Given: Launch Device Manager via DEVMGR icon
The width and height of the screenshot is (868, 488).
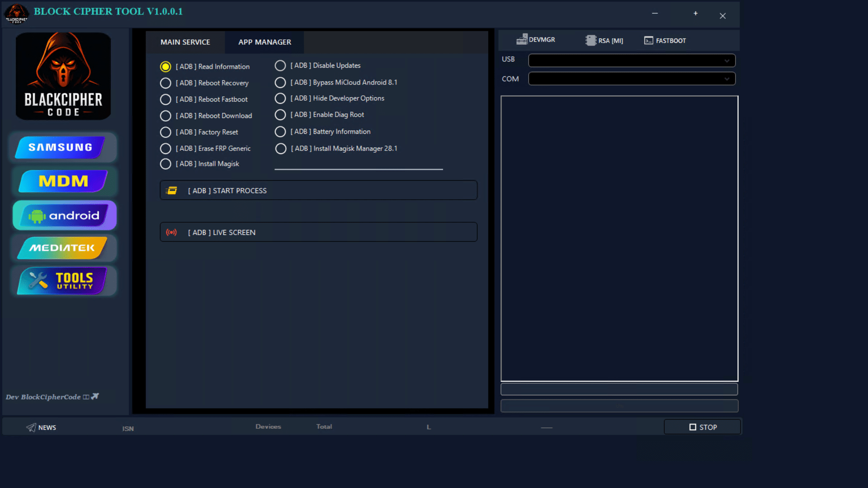Looking at the screenshot, I should (522, 40).
